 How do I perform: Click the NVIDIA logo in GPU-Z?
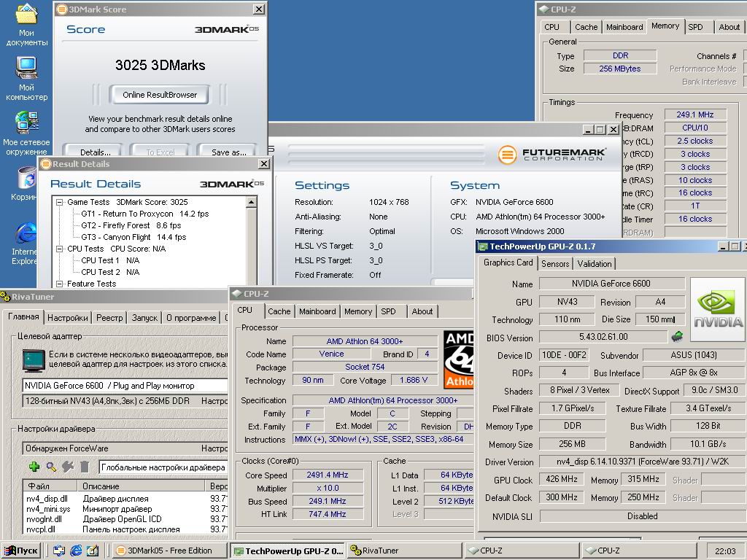(718, 309)
